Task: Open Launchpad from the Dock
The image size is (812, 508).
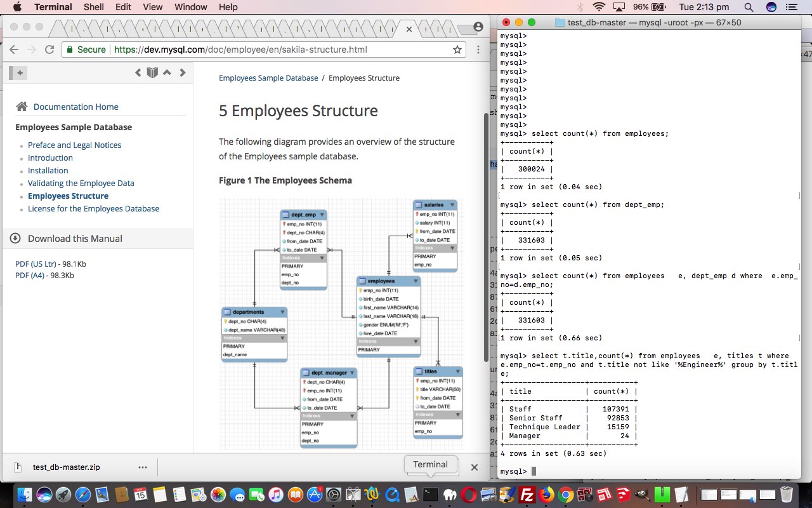Action: point(63,495)
